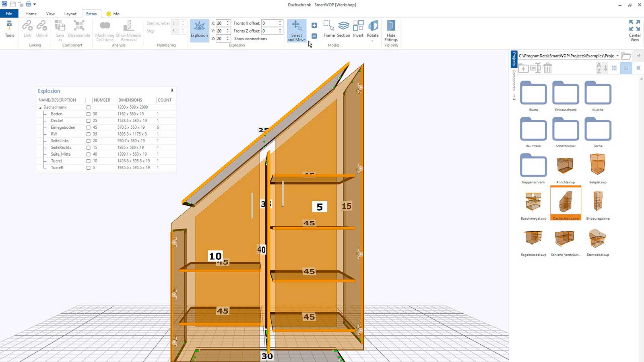Tick the checkbox for Boden row

pos(89,114)
